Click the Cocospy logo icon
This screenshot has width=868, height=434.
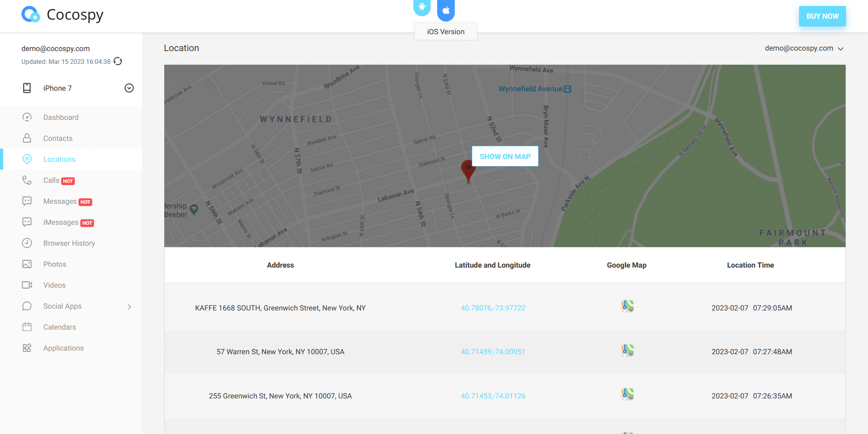click(x=31, y=15)
